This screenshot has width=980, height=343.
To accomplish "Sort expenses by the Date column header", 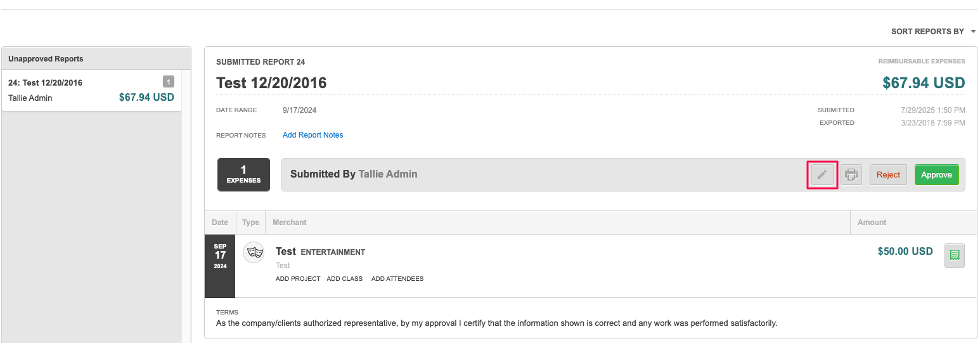I will click(220, 223).
